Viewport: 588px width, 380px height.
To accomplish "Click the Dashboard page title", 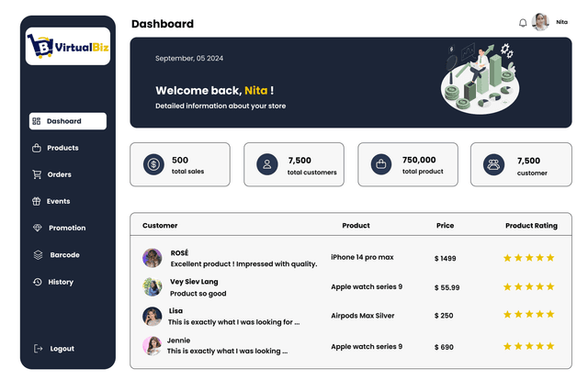I will tap(163, 24).
